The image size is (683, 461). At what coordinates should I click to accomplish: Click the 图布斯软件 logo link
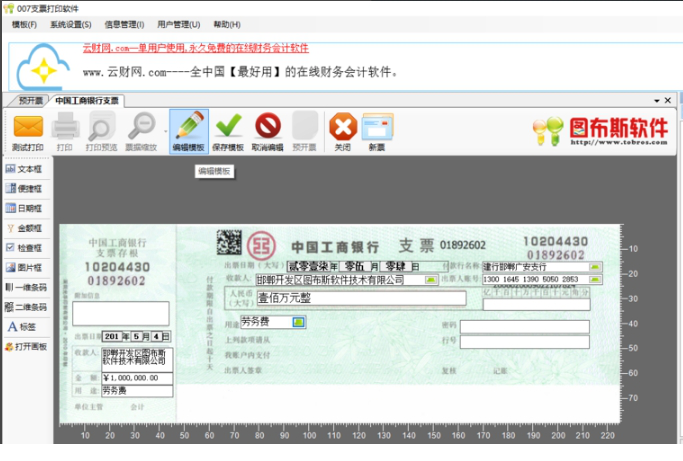tap(600, 130)
